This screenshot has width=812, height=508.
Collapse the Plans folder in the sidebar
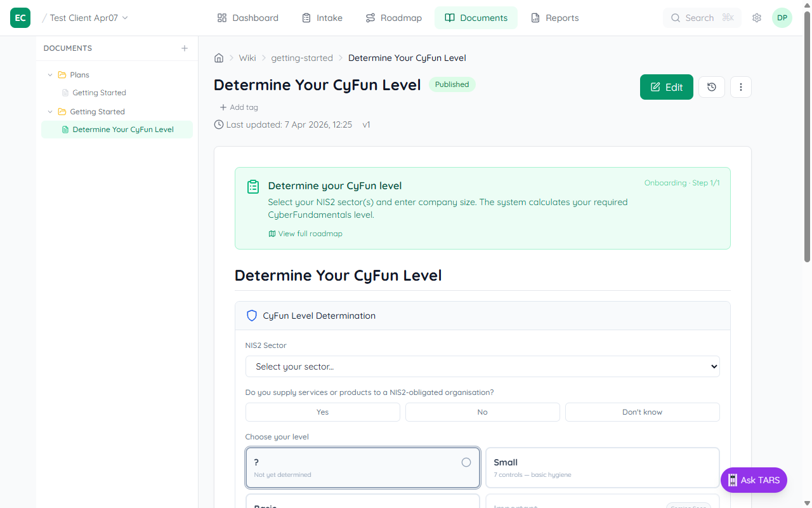point(50,74)
